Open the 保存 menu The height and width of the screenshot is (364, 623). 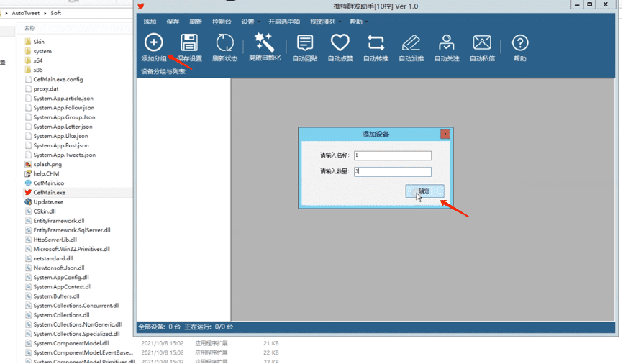click(173, 22)
